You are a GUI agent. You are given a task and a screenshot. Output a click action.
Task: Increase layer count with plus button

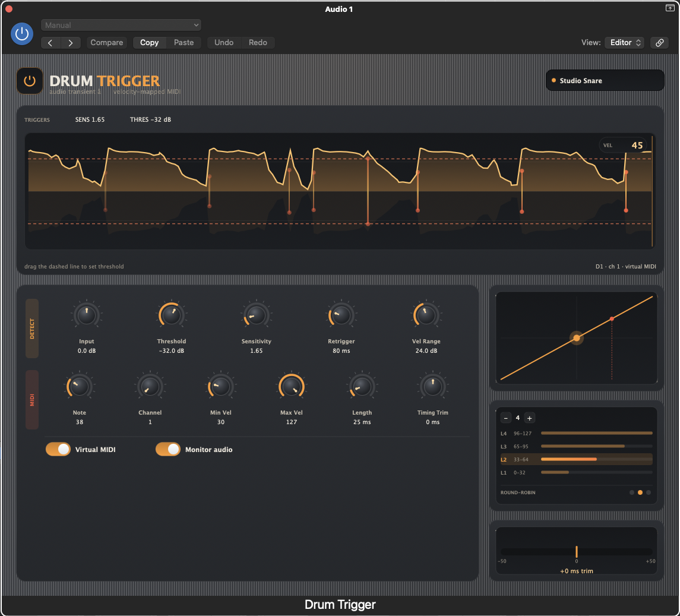530,418
